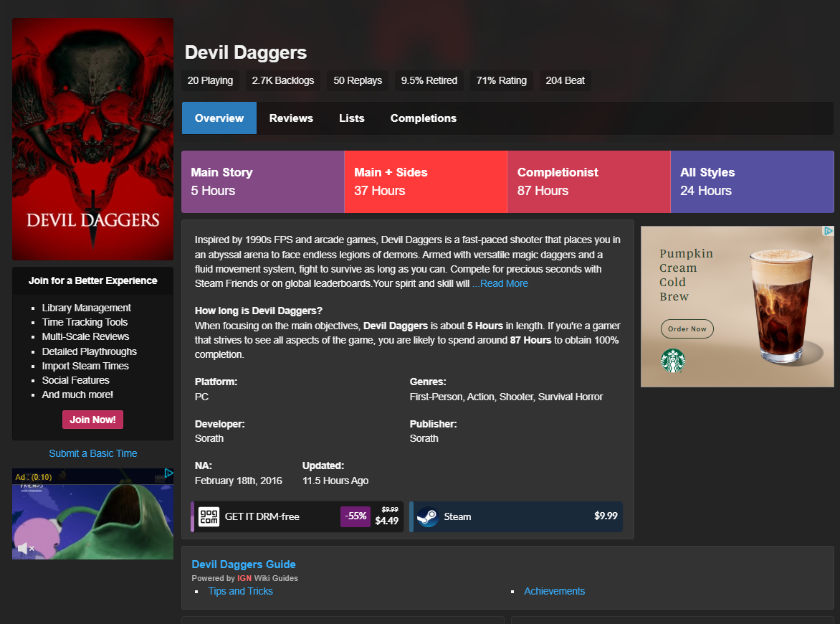The height and width of the screenshot is (624, 840).
Task: Click the 'Import Steam Times' list item
Action: (85, 366)
